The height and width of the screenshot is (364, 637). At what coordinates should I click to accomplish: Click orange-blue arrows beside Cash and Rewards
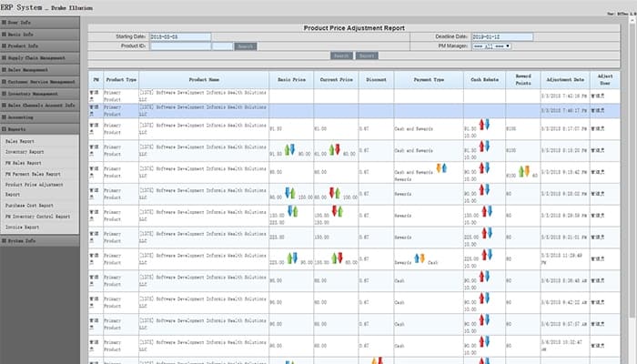coord(441,167)
